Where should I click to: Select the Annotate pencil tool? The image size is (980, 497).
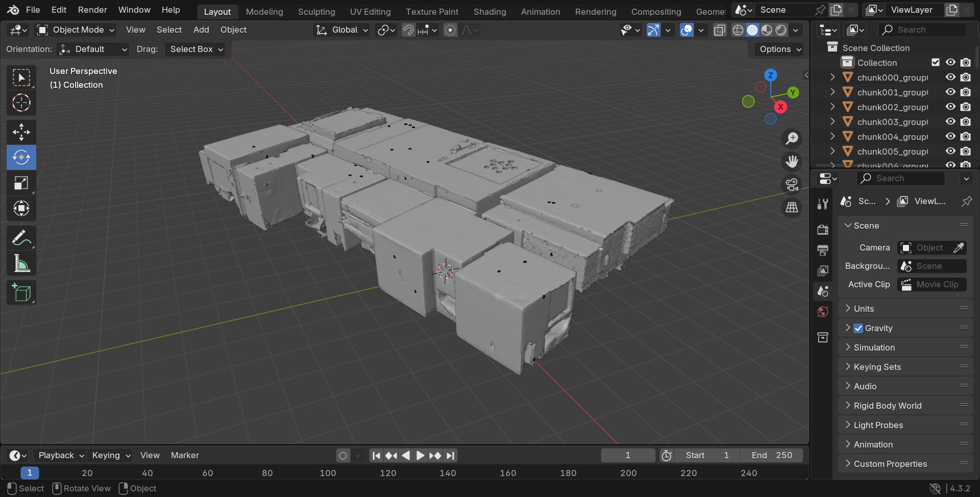coord(21,238)
